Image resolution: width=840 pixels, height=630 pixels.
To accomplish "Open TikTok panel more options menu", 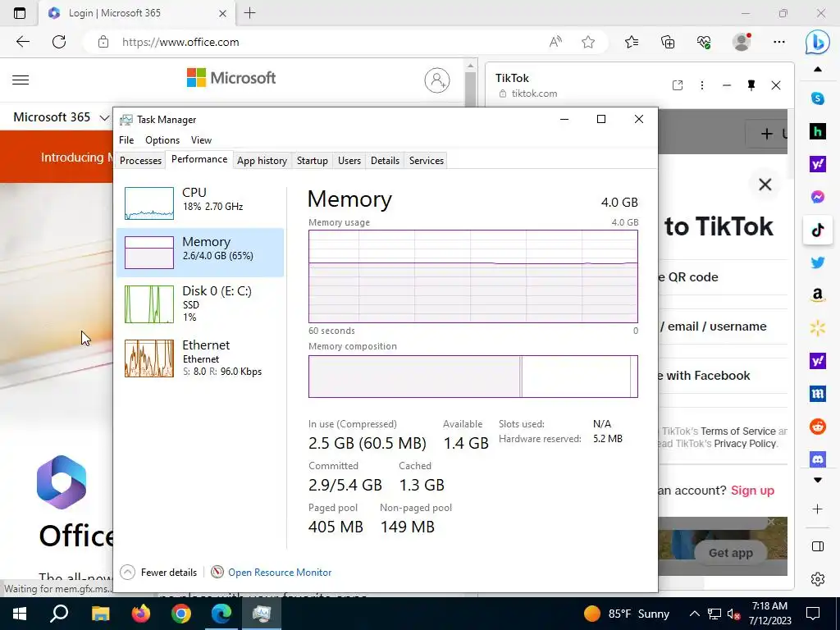I will coord(702,85).
